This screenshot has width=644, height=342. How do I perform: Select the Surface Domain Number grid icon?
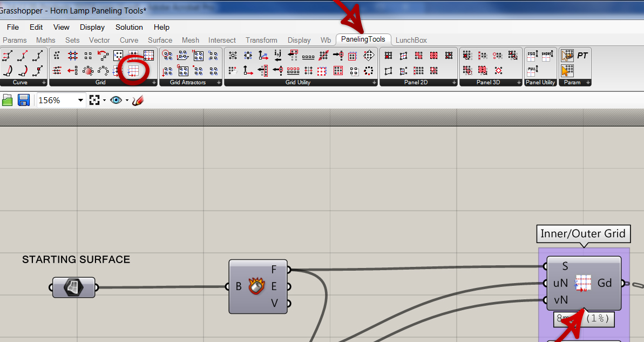click(133, 71)
